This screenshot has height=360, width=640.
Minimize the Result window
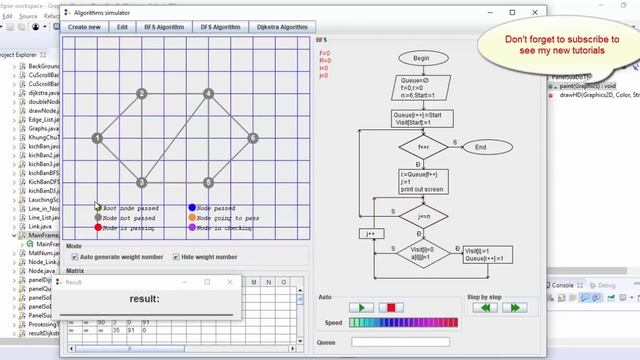click(x=184, y=282)
